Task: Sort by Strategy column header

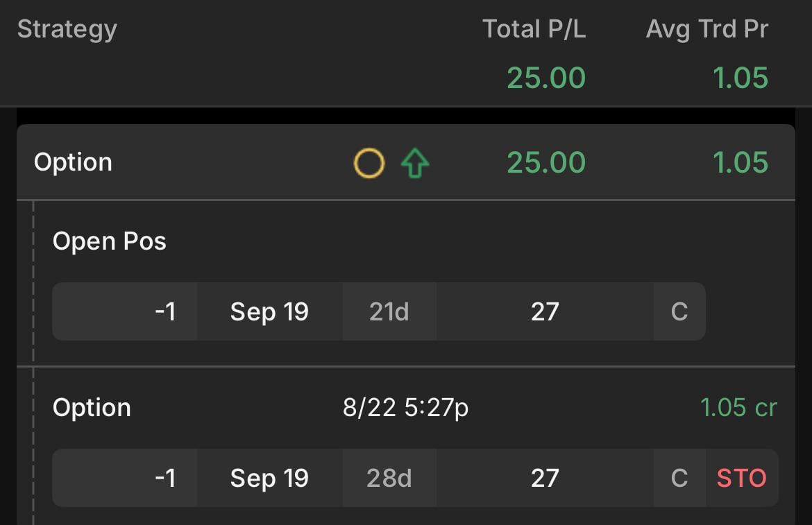Action: tap(67, 29)
